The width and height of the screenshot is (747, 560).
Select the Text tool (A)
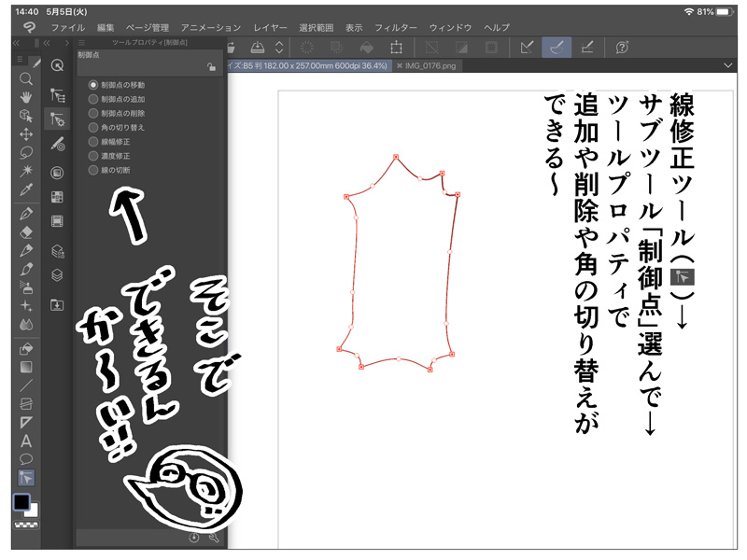26,441
